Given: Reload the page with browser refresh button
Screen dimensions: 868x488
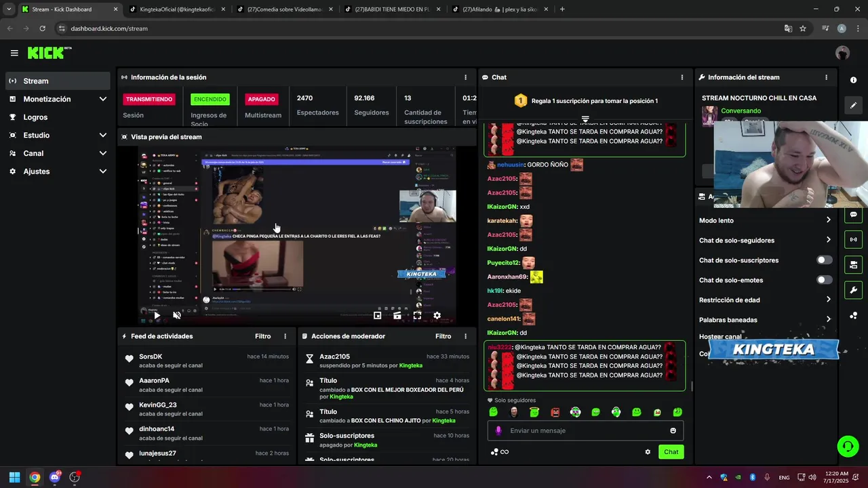Looking at the screenshot, I should [42, 28].
